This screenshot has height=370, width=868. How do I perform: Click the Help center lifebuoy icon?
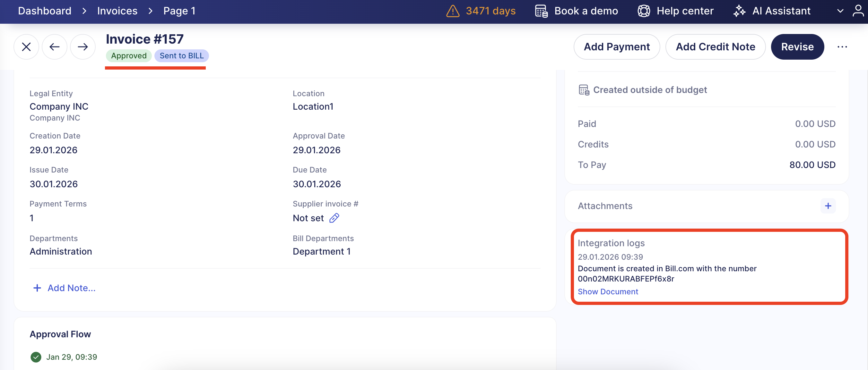tap(644, 11)
